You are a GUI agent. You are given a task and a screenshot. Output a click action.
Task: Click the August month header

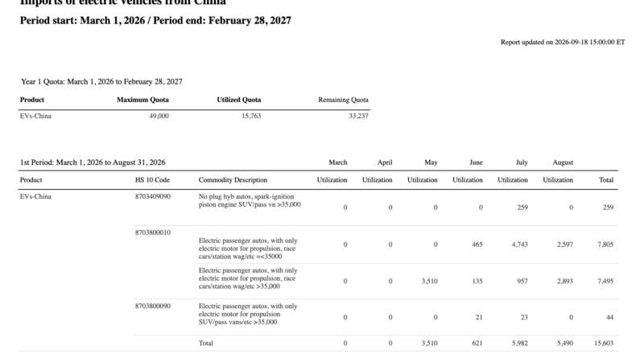[x=563, y=163]
